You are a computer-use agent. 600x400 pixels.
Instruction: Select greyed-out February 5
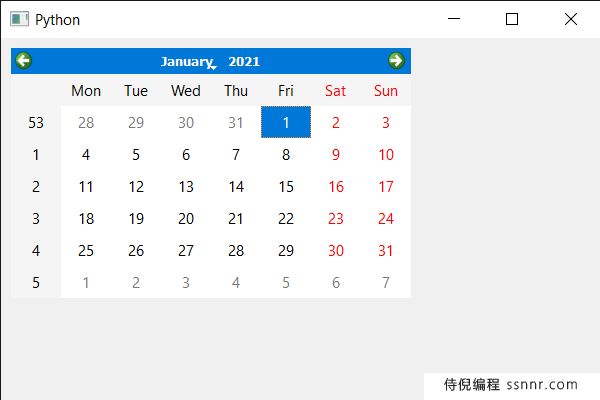click(x=286, y=282)
